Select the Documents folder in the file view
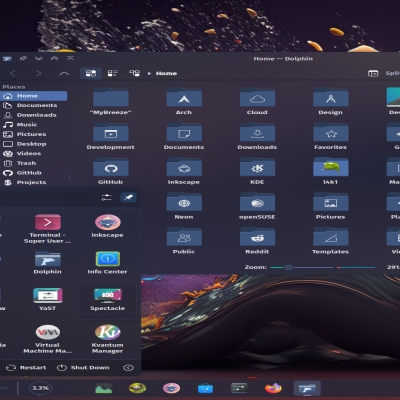The image size is (400, 400). pyautogui.click(x=184, y=136)
